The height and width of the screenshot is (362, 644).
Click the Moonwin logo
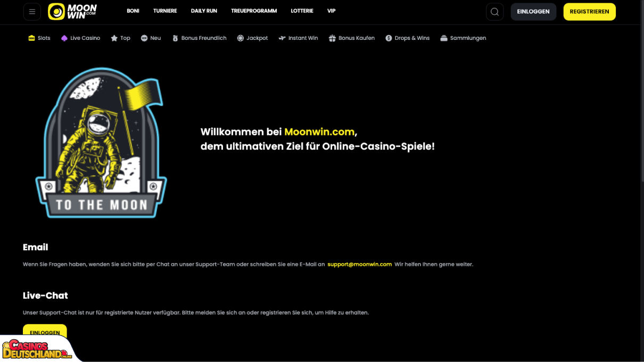coord(72,12)
